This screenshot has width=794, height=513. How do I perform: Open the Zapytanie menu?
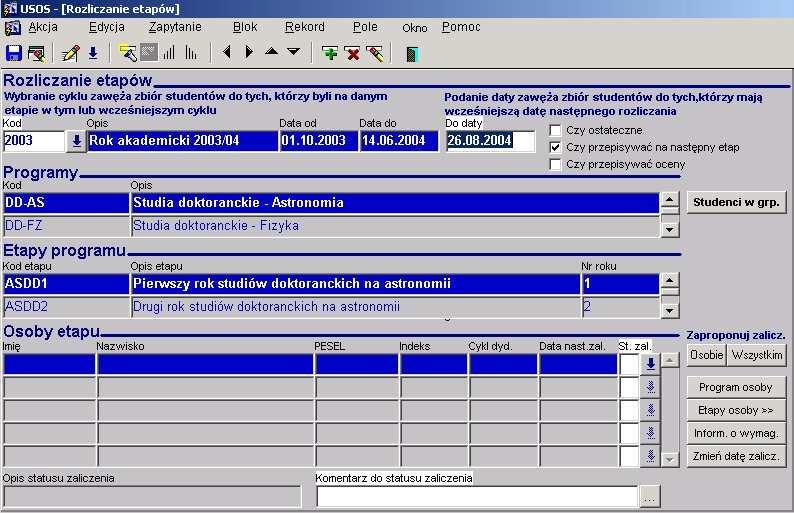[175, 27]
